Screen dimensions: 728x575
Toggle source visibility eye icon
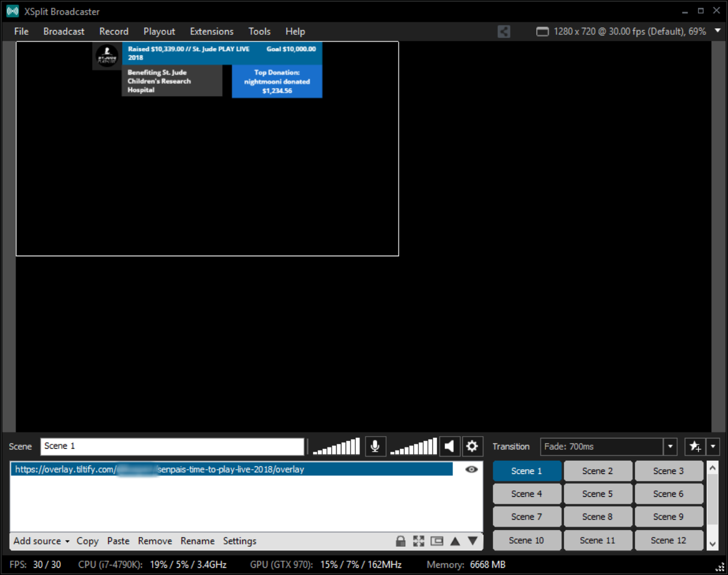472,469
